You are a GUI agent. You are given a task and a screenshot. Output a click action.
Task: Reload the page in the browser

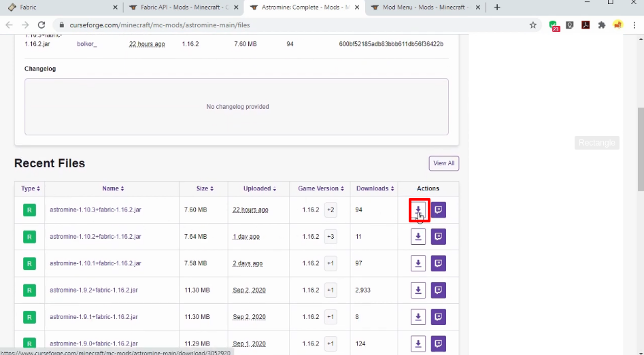coord(41,25)
